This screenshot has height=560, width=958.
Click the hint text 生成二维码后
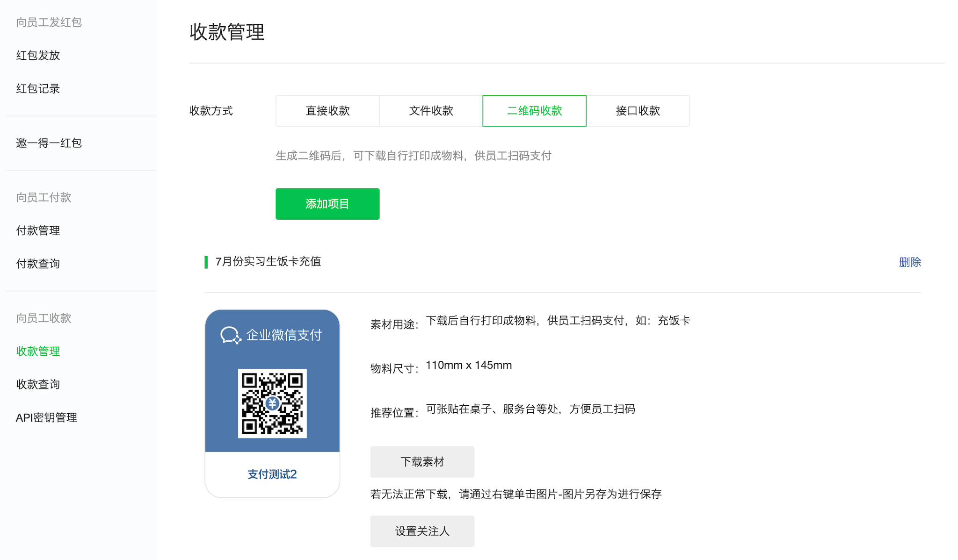(414, 156)
